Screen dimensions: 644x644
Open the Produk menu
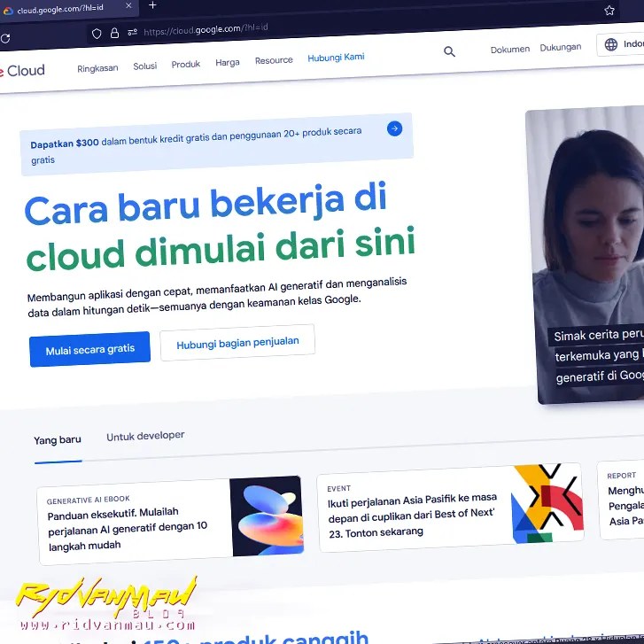[186, 64]
